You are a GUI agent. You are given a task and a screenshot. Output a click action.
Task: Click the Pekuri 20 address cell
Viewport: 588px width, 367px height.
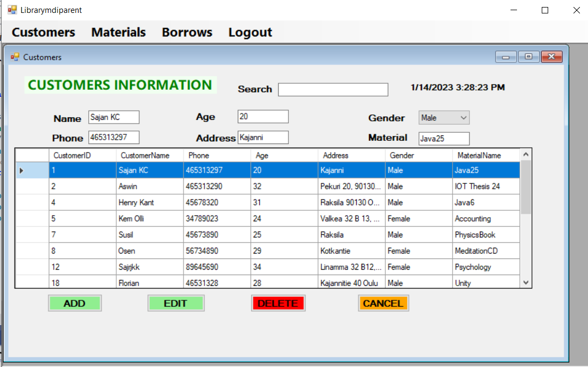(351, 186)
